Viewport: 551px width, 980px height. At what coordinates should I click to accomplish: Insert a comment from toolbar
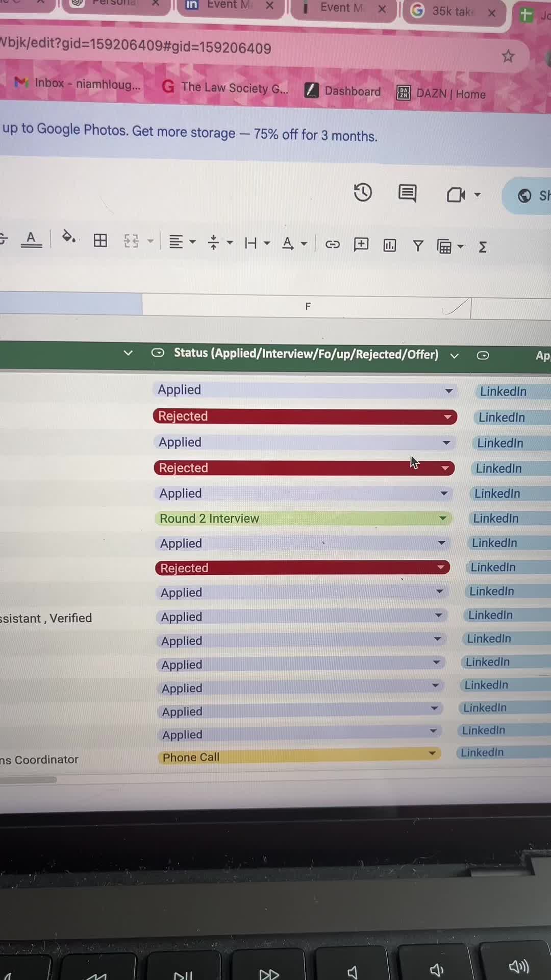click(x=361, y=244)
